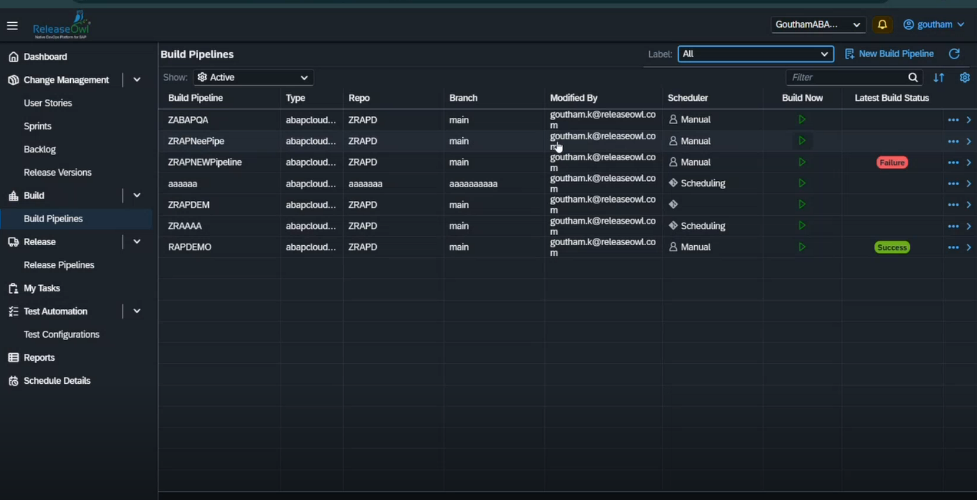Screen dimensions: 977x500
Task: Click the Failure status badge
Action: (891, 162)
